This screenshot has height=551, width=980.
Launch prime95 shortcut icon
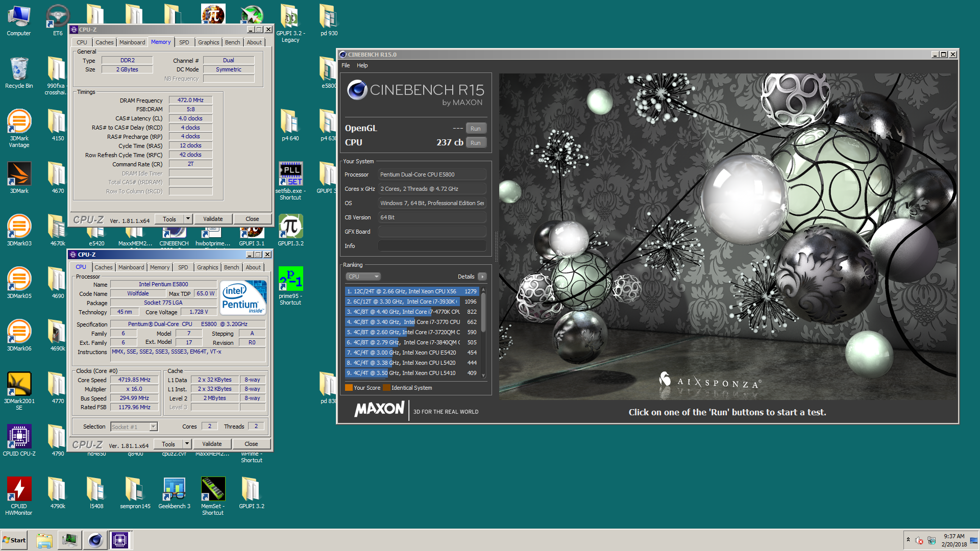tap(290, 286)
